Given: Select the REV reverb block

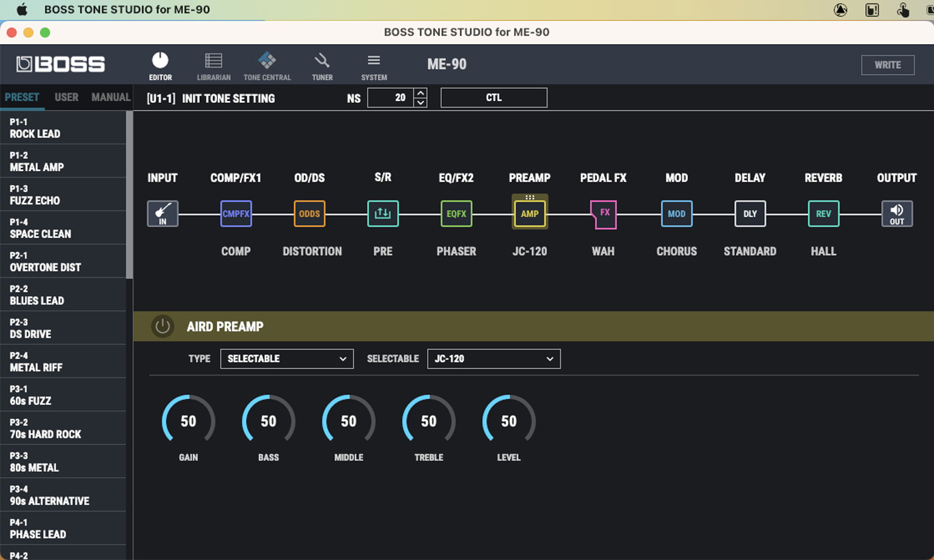Looking at the screenshot, I should (x=824, y=214).
